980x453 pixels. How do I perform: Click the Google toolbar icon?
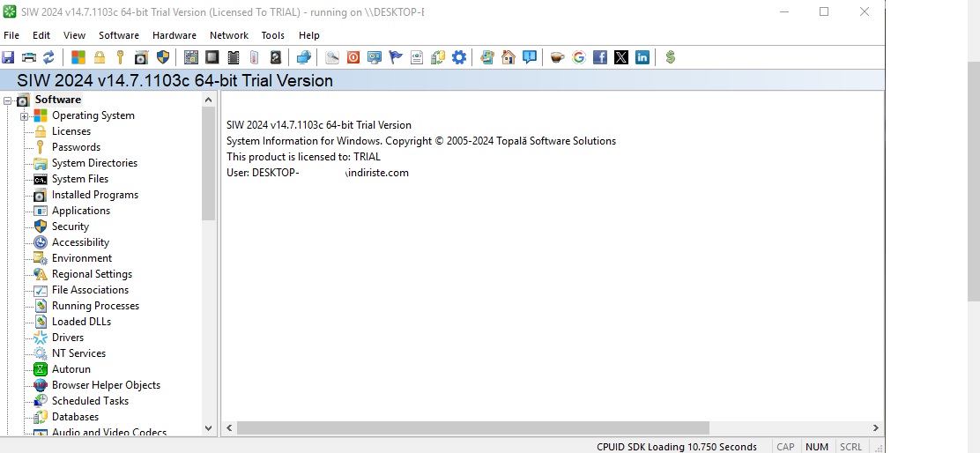coord(579,57)
